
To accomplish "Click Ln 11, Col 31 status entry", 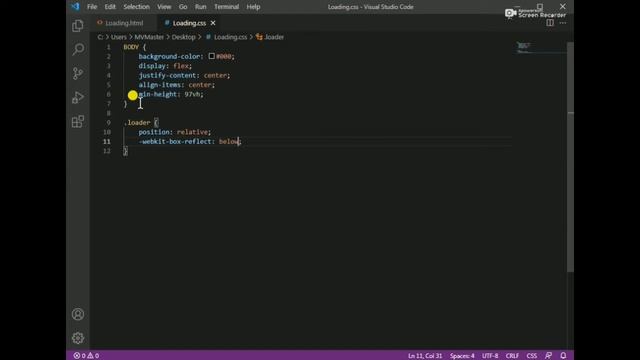I will pyautogui.click(x=425, y=356).
